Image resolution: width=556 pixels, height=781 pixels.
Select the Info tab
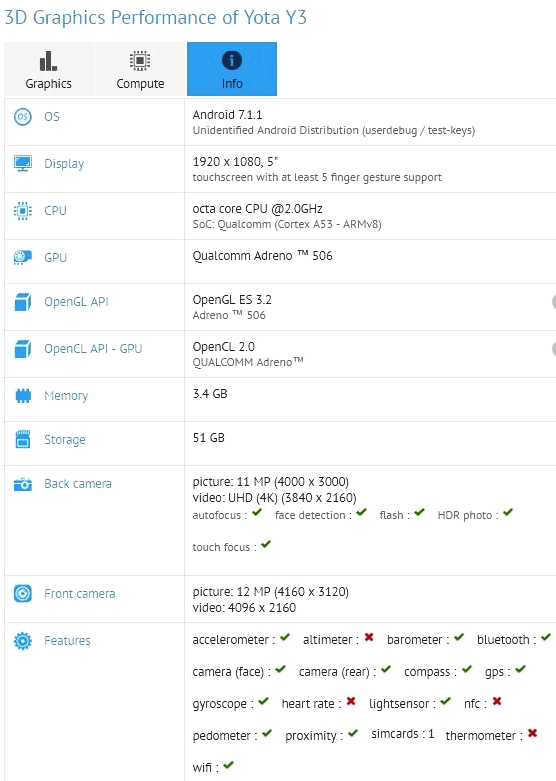[x=232, y=69]
